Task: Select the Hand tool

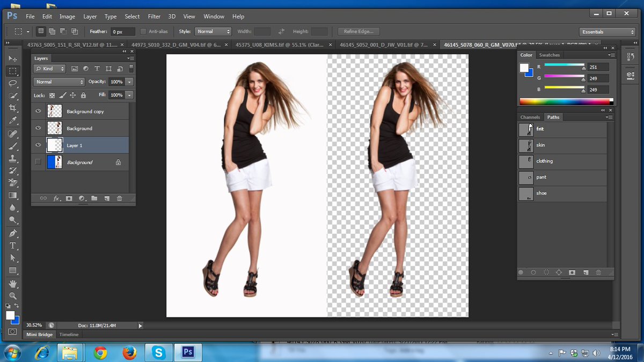Action: coord(13,284)
